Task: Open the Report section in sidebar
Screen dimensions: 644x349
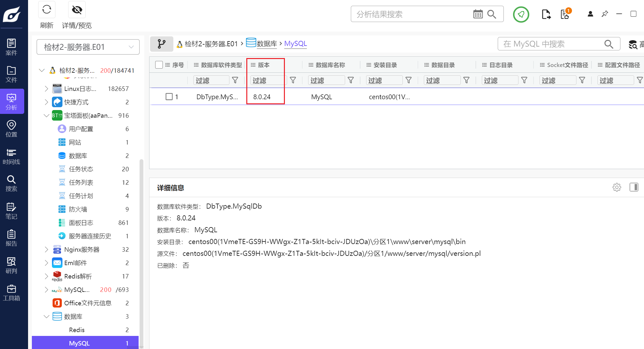Action: 11,238
